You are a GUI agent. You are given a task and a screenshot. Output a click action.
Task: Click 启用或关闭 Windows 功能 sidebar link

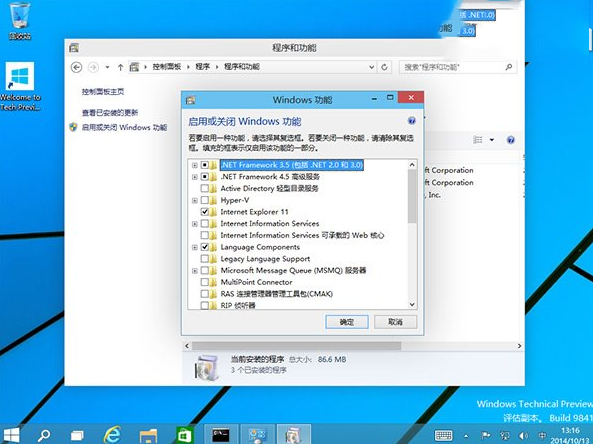(x=124, y=127)
